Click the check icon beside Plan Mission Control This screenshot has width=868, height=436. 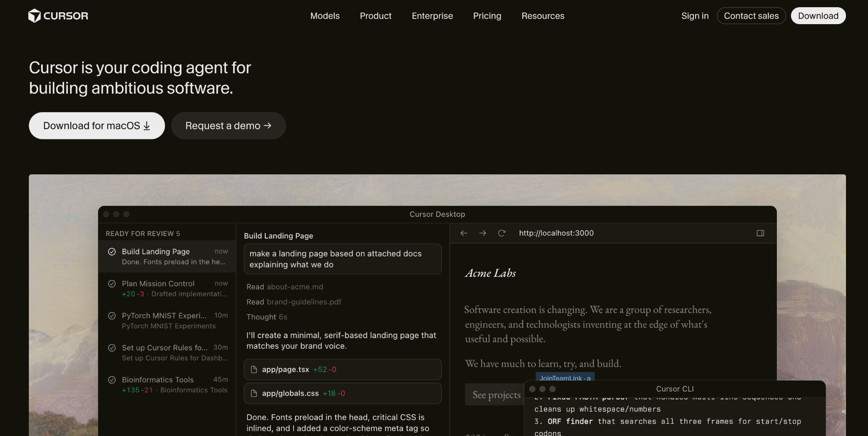[x=112, y=283]
